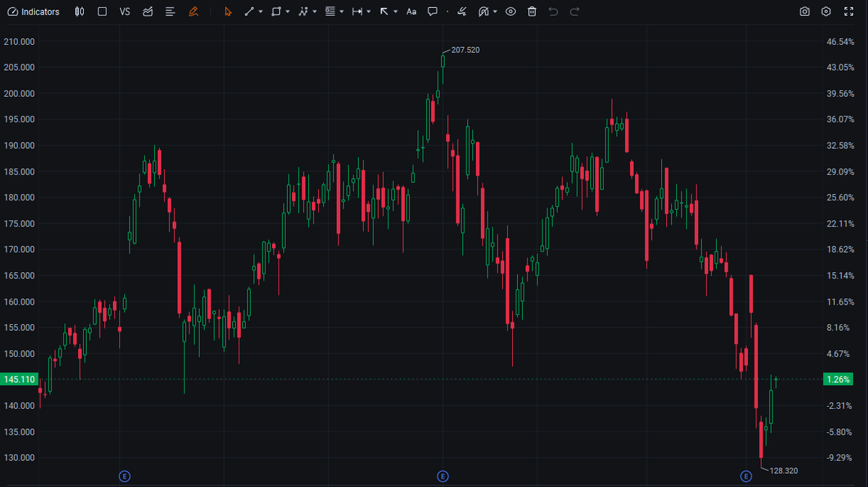Click the green 1.26% change label
This screenshot has height=487, width=868.
[x=838, y=379]
